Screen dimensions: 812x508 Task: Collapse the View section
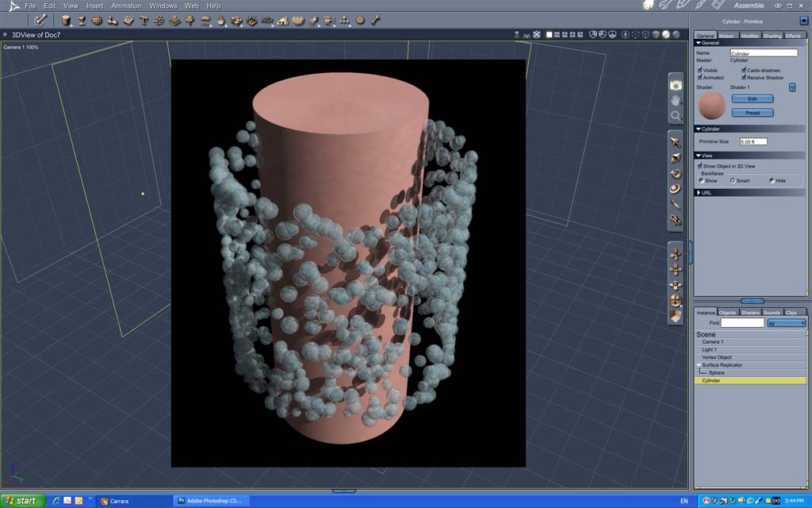click(x=698, y=156)
